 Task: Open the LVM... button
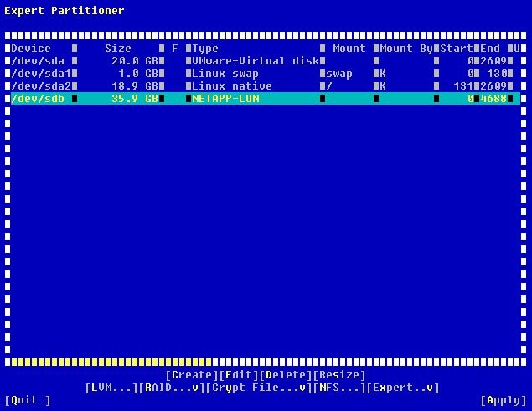point(111,388)
